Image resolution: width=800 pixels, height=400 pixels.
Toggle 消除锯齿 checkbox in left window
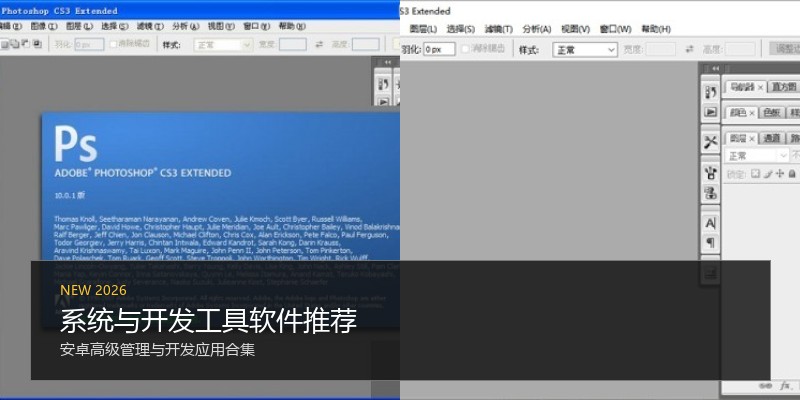(113, 44)
